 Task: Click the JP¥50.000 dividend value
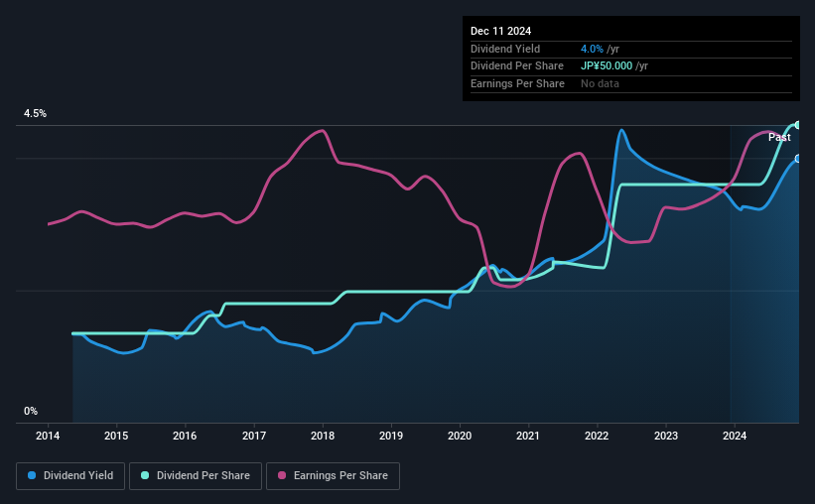[x=607, y=66]
